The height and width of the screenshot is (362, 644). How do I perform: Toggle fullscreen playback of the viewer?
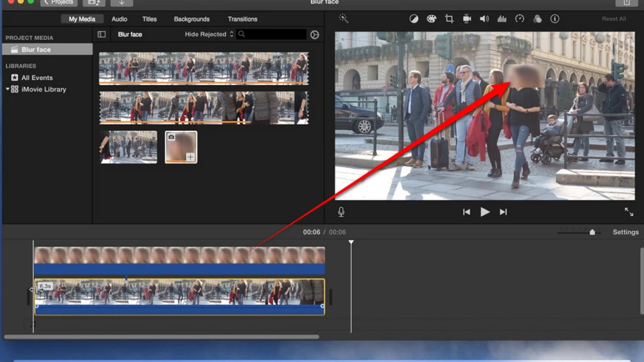click(629, 212)
